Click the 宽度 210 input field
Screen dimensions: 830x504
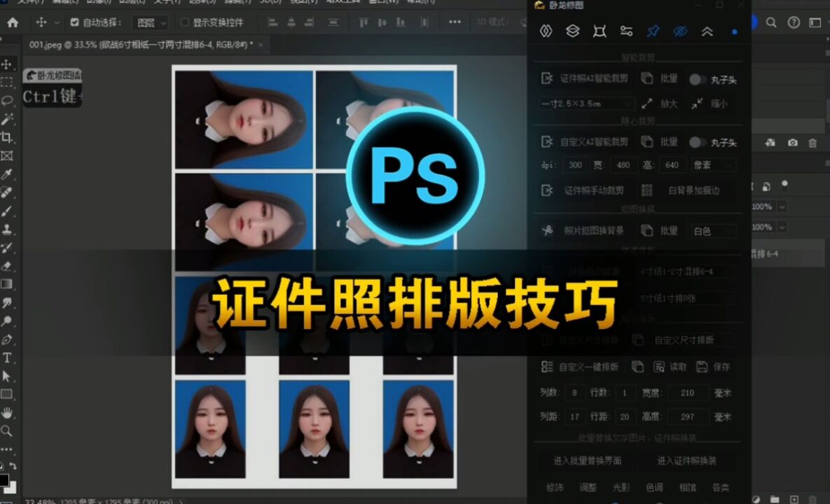coord(687,393)
